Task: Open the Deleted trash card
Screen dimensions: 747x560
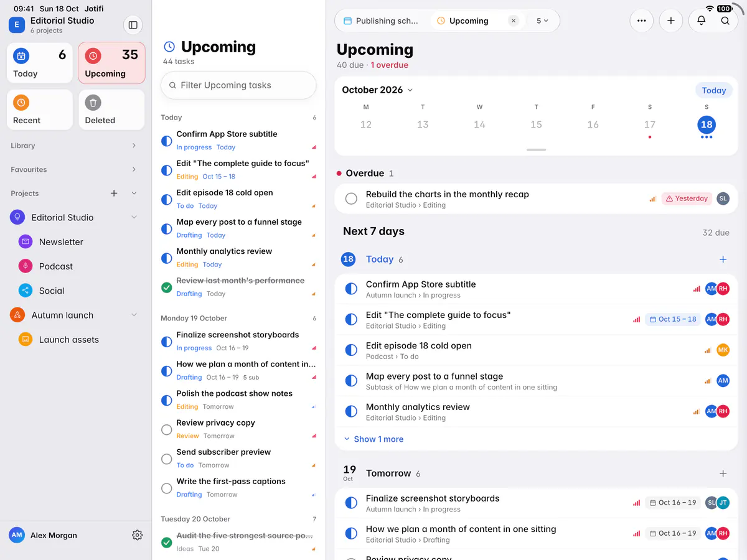Action: click(x=111, y=110)
